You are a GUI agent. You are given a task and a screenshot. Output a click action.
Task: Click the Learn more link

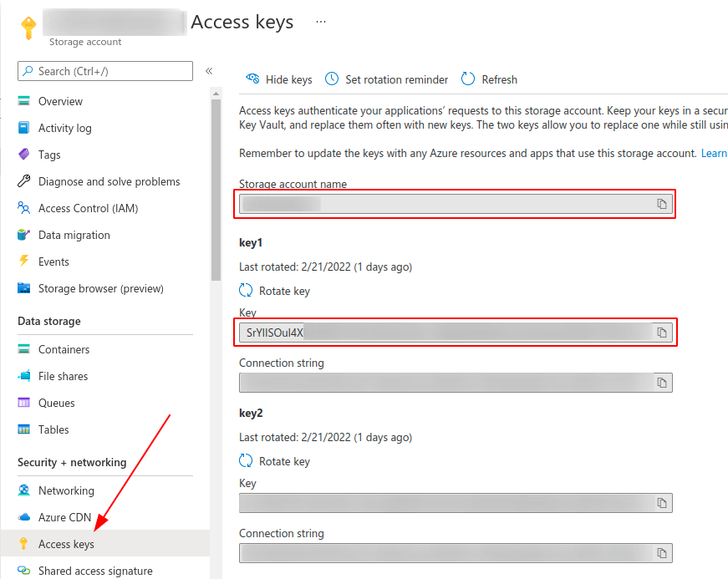pos(714,153)
